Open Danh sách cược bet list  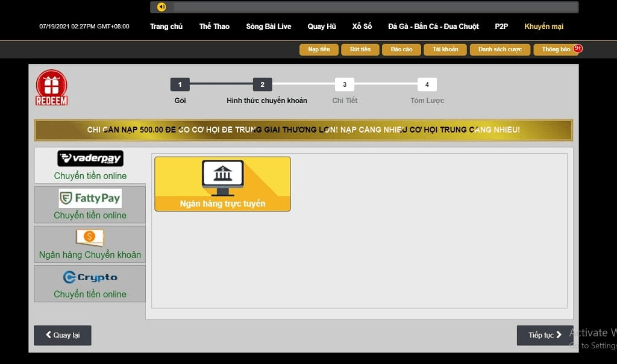500,49
